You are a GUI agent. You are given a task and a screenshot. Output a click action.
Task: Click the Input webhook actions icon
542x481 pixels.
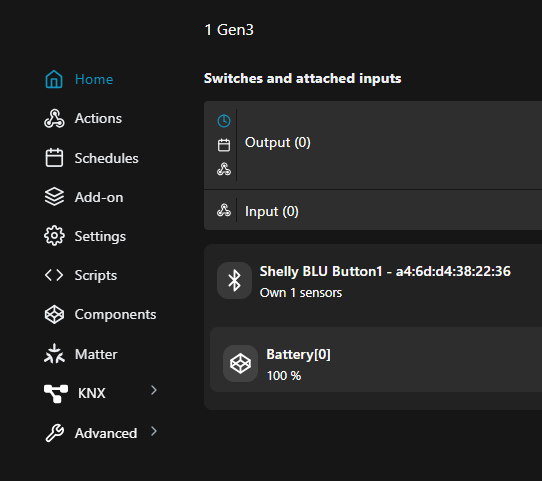(224, 210)
